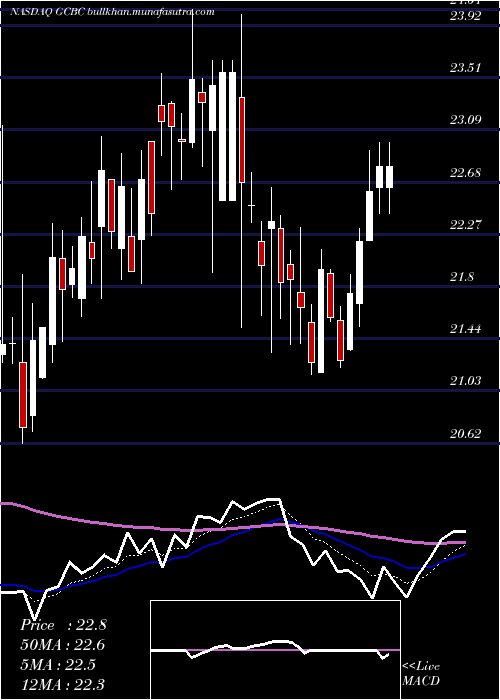The width and height of the screenshot is (500, 700).
Task: Click the <<Live MACD label
Action: pos(421,673)
